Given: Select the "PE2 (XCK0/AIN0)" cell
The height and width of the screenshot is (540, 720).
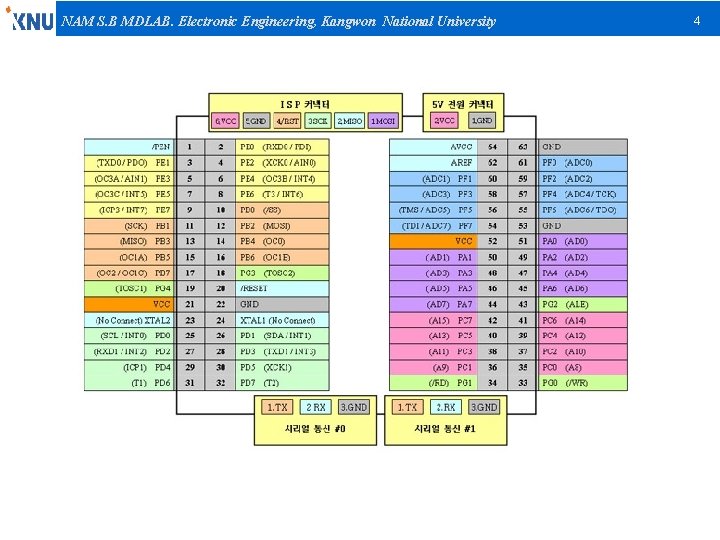Looking at the screenshot, I should (282, 163).
